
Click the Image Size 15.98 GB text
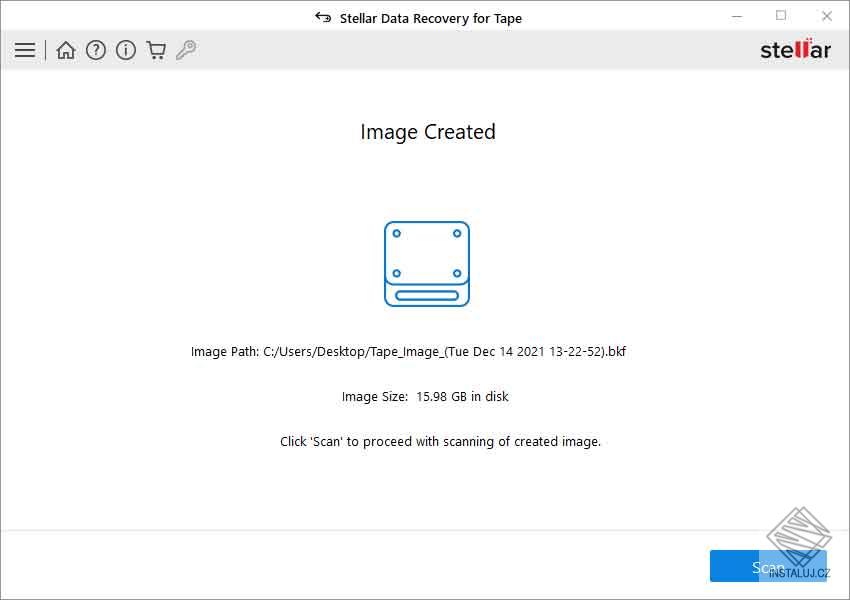coord(425,397)
